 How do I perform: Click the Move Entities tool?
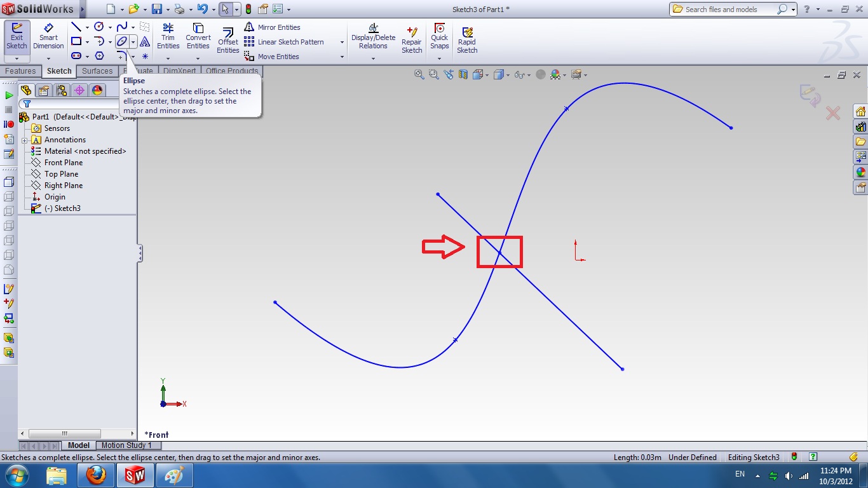click(272, 57)
